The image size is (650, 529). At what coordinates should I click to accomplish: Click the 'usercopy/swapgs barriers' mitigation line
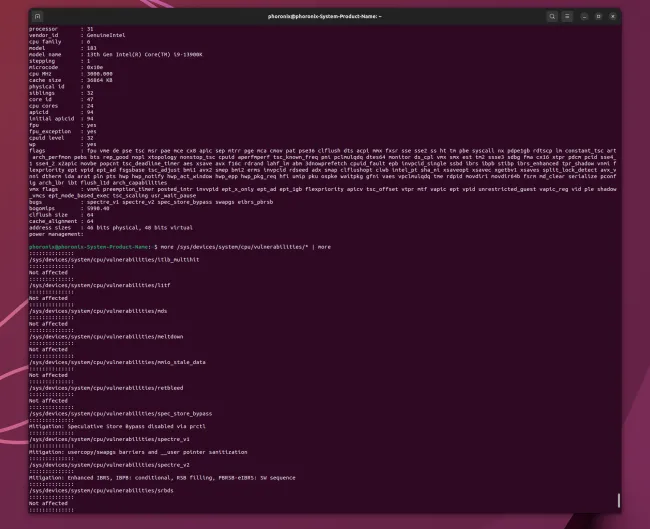[138, 452]
